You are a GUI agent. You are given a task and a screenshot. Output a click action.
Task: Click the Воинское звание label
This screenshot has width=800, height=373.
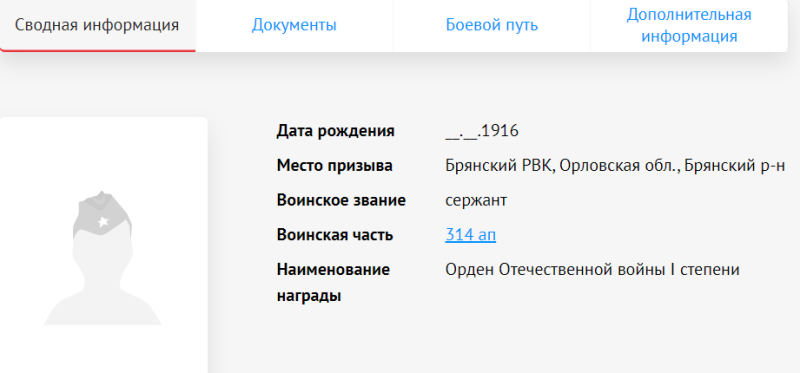pyautogui.click(x=341, y=201)
